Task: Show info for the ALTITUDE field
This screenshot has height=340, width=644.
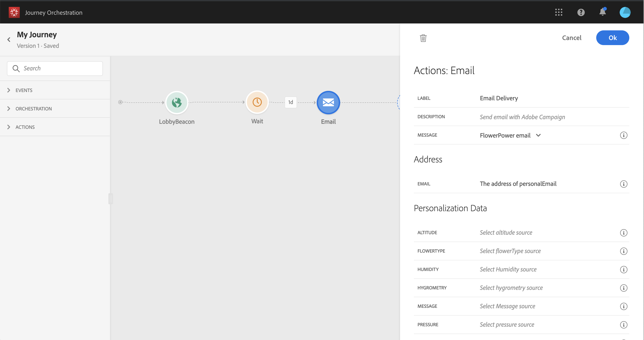Action: [624, 233]
